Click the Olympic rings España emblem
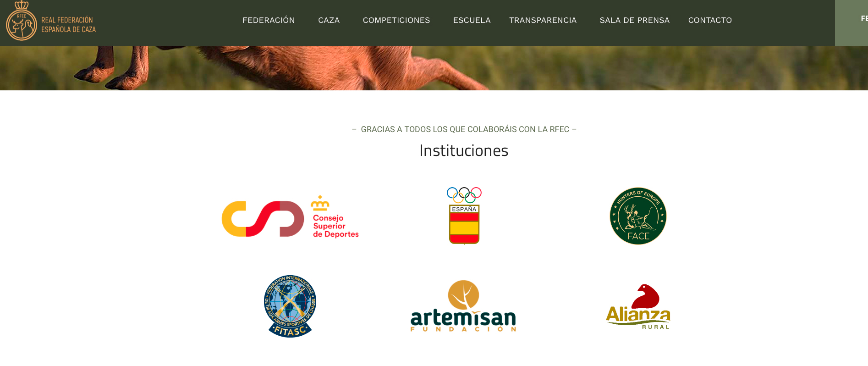Screen dimensions: 868x366 pyautogui.click(x=464, y=216)
